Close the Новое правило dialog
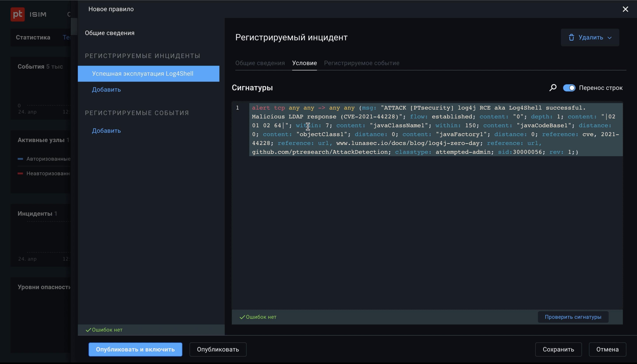Screen dimensions: 637x364 (x=625, y=9)
